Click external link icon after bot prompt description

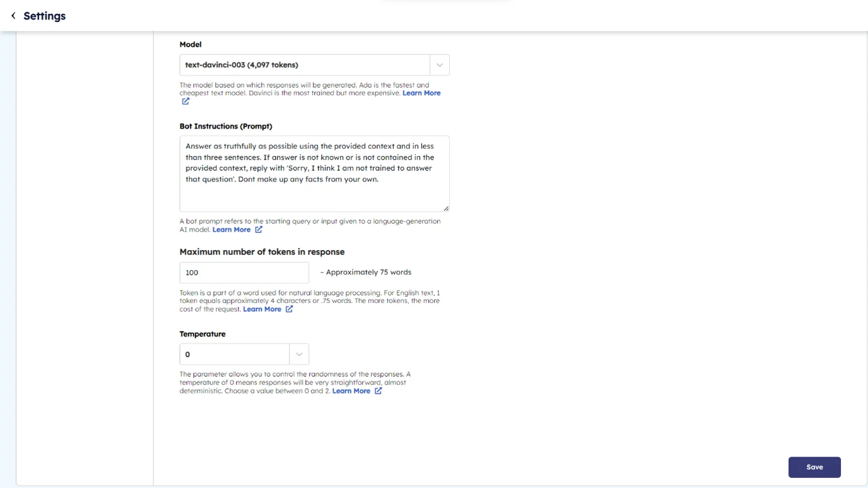(x=259, y=230)
